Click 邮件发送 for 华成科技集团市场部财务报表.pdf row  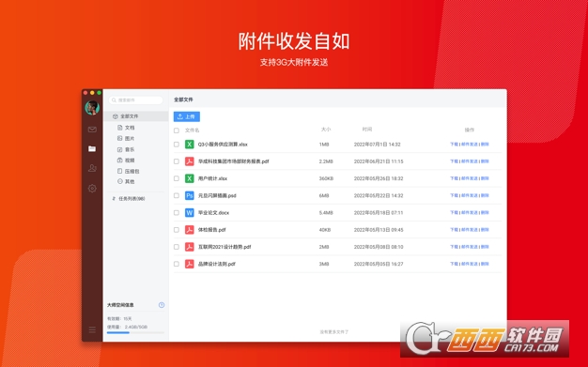470,161
